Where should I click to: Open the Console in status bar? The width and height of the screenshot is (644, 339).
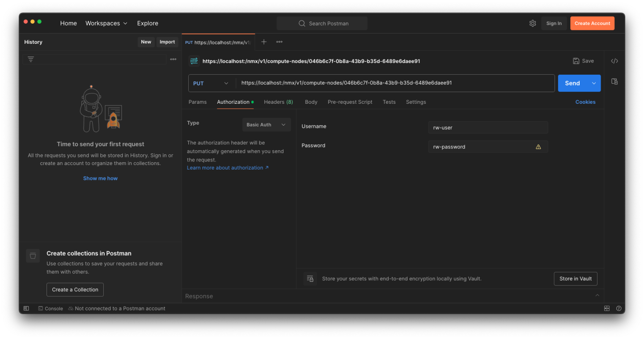click(51, 308)
